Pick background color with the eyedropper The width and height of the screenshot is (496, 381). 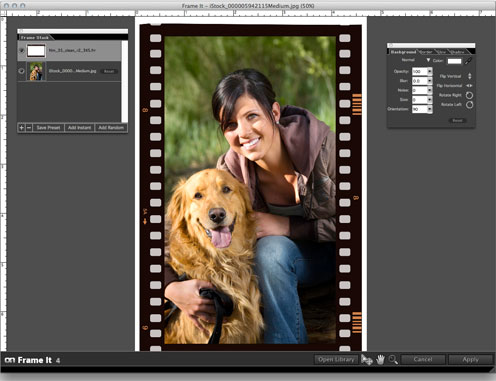(468, 61)
